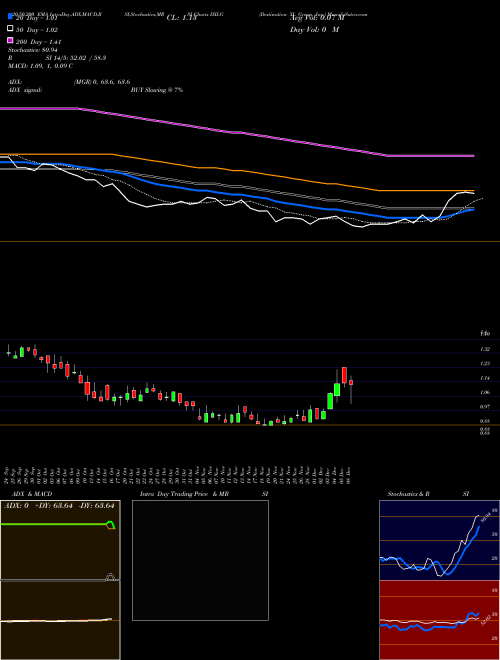Click the 'CL: 1.13' closing price label
The width and height of the screenshot is (500, 660).
(181, 18)
